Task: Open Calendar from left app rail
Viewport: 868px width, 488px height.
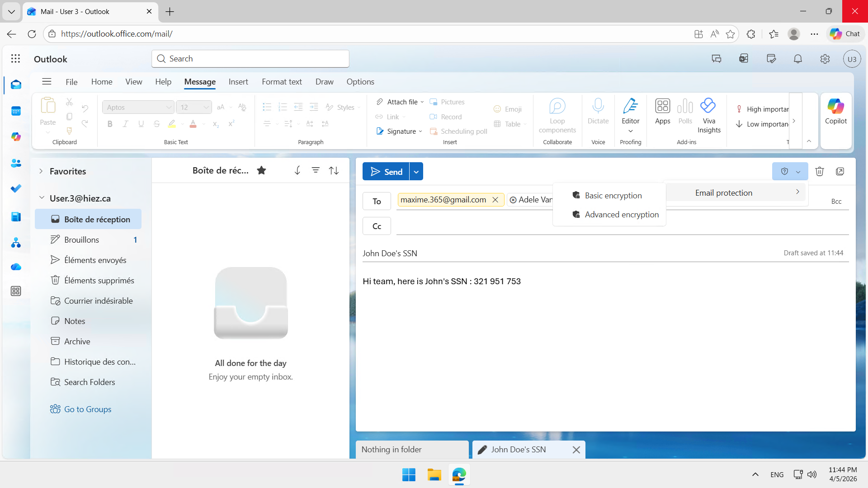Action: pos(16,111)
